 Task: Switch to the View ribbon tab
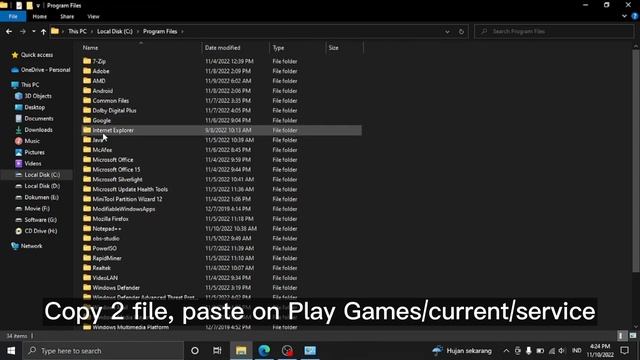93,16
